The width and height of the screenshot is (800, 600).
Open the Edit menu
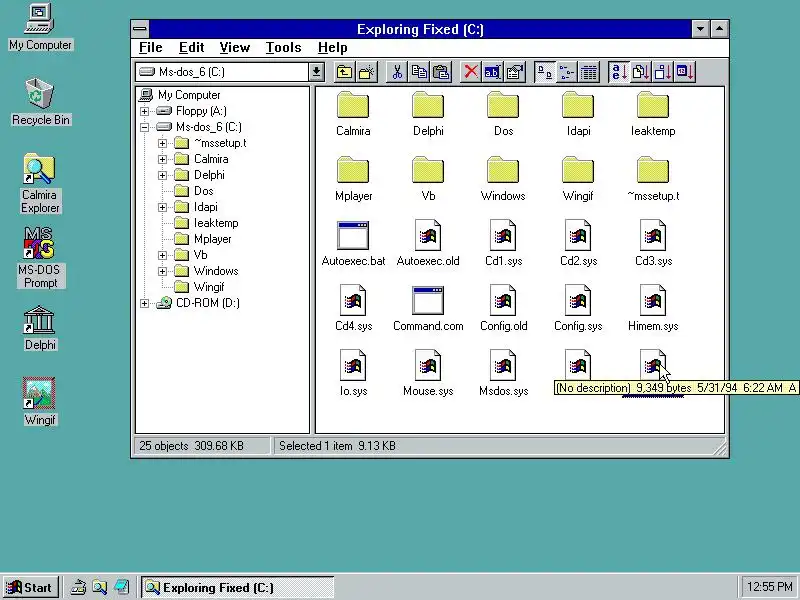[x=191, y=47]
